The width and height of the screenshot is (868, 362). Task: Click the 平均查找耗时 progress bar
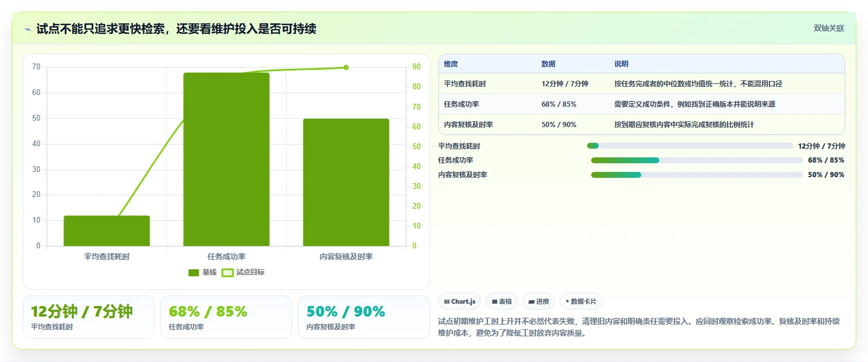click(x=690, y=146)
